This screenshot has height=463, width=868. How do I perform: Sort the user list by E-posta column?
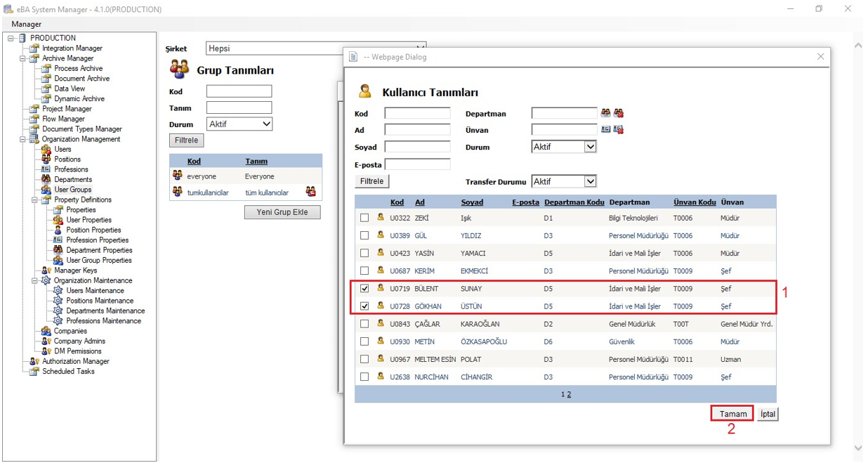(x=525, y=202)
